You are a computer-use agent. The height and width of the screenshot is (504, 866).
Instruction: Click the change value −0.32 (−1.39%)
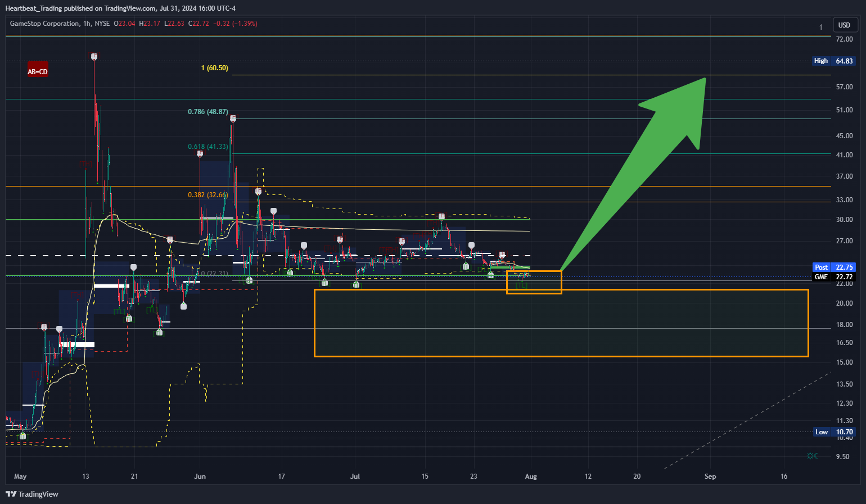pyautogui.click(x=235, y=24)
